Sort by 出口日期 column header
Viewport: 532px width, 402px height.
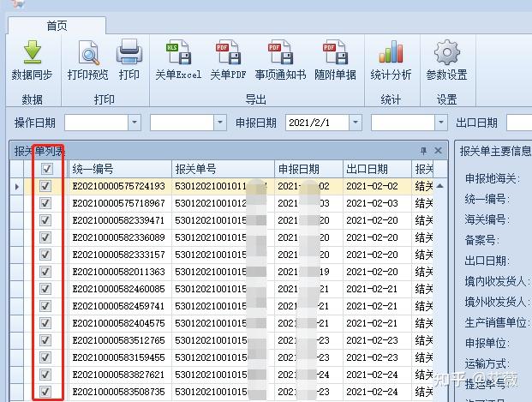(377, 169)
